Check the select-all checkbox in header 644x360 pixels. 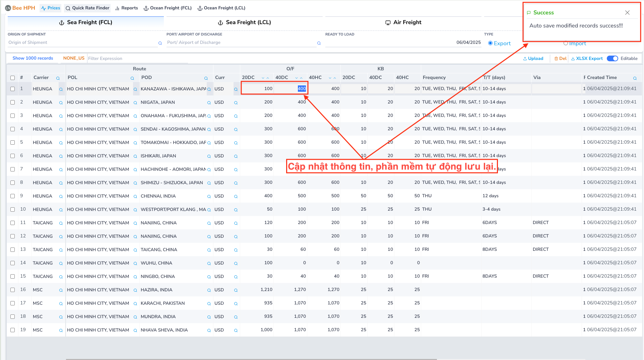click(12, 77)
